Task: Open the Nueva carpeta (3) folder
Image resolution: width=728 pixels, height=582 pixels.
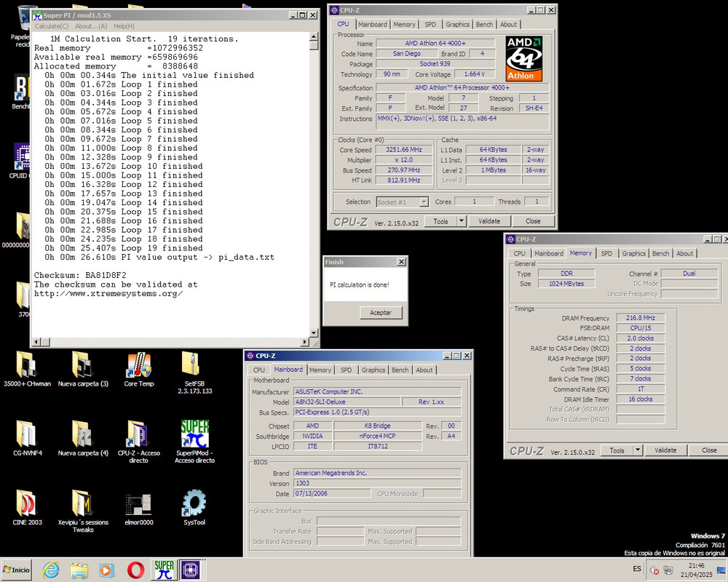Action: coord(83,369)
